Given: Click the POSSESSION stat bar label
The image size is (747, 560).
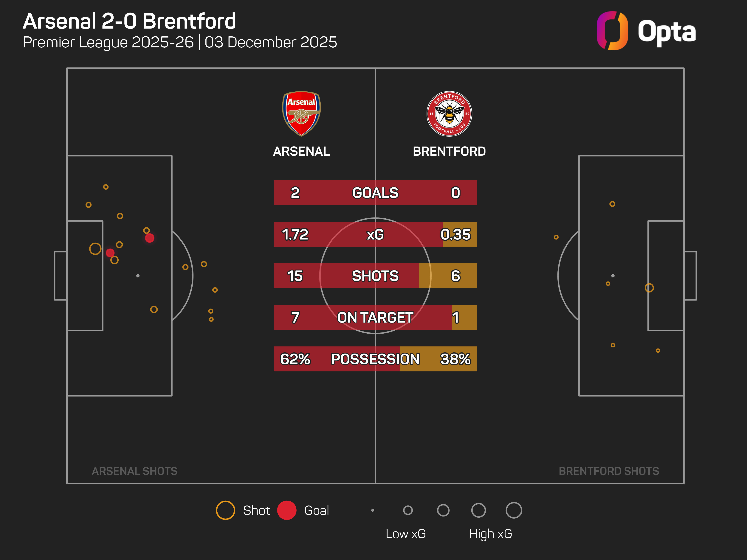Looking at the screenshot, I should (375, 359).
